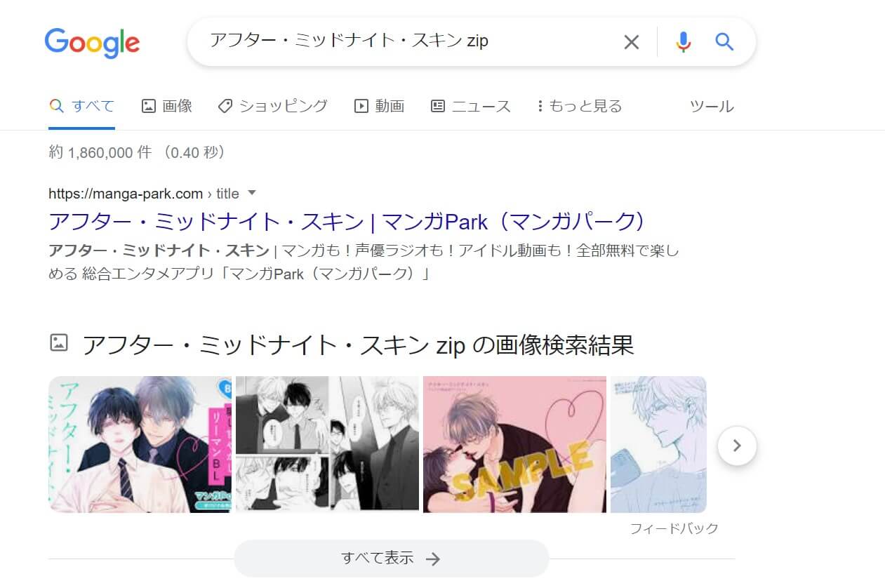
Task: Clear the search box with X icon
Action: tap(632, 42)
